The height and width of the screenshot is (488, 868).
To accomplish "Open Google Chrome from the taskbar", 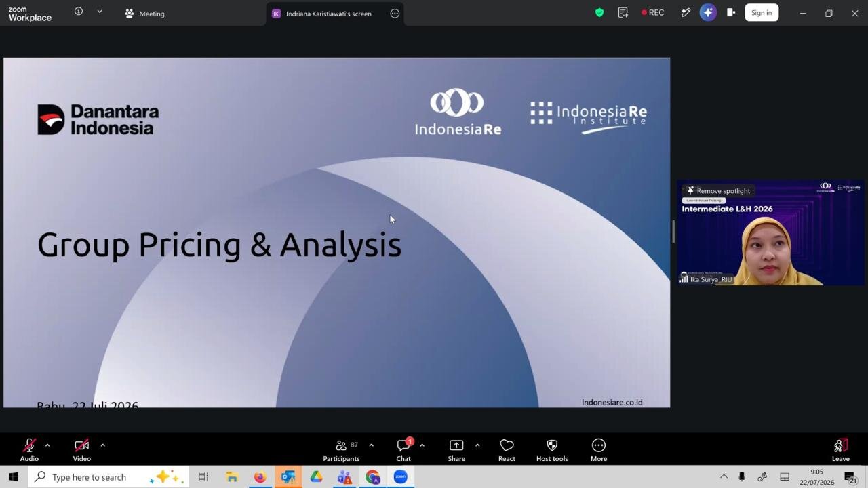I will tap(373, 477).
